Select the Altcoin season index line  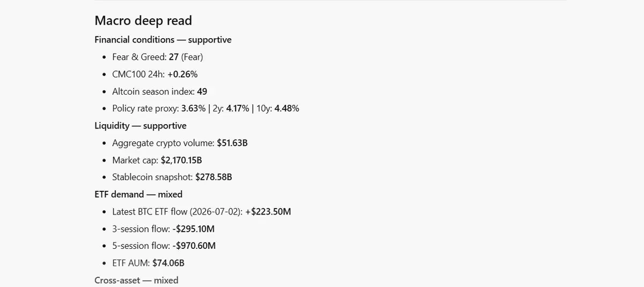point(160,91)
